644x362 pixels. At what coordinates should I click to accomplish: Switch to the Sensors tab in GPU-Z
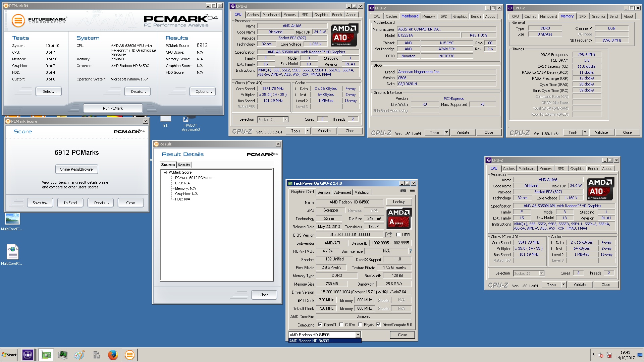324,192
